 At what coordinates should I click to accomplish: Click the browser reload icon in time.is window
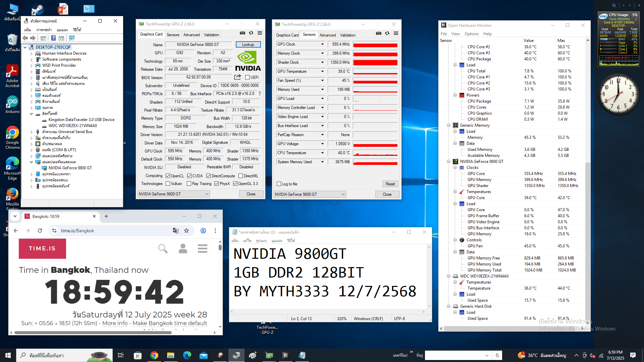(40, 231)
